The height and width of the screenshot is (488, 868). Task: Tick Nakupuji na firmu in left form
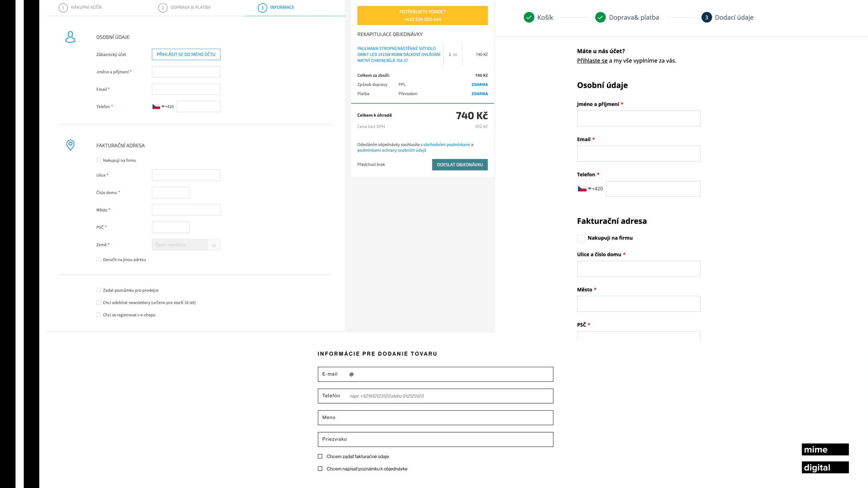tap(99, 160)
